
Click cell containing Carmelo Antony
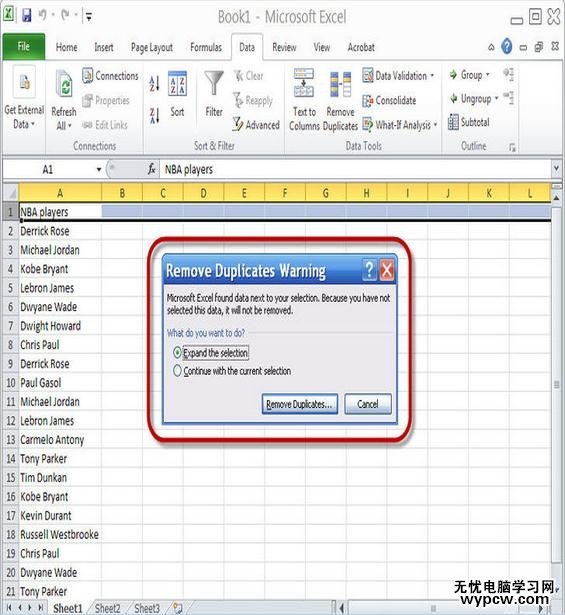click(x=60, y=440)
